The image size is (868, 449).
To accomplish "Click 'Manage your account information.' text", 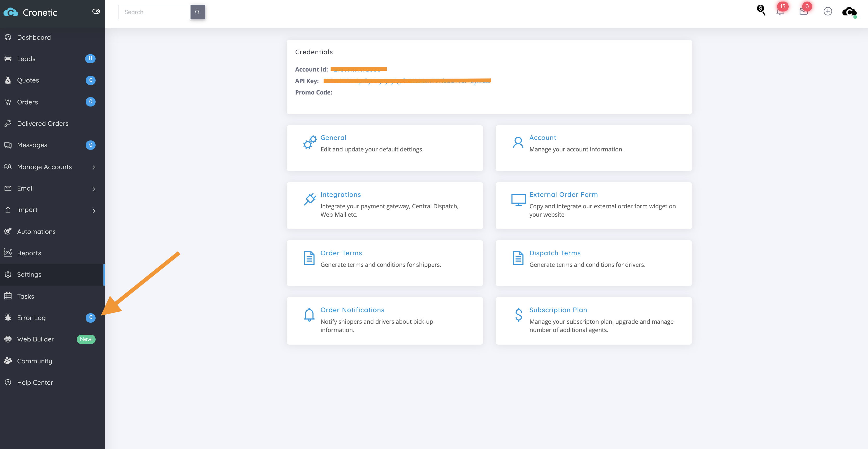I will pyautogui.click(x=576, y=149).
